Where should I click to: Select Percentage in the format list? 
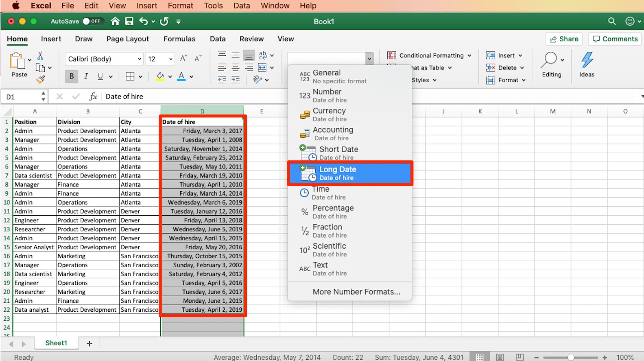point(350,212)
